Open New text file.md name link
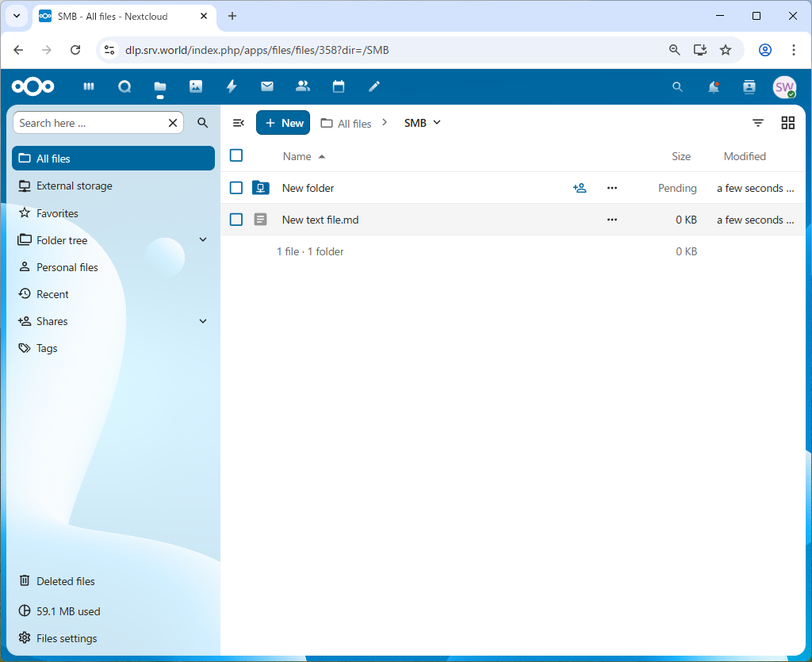 (320, 220)
